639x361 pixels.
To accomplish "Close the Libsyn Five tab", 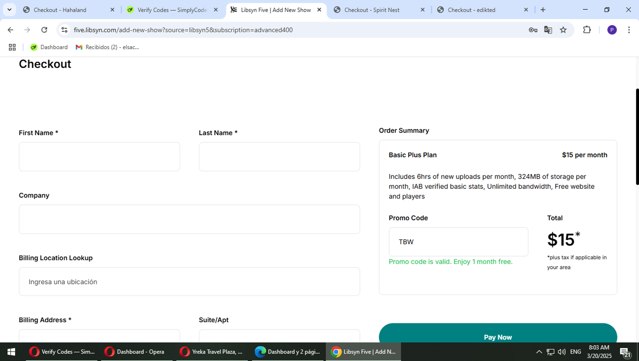I will [320, 10].
